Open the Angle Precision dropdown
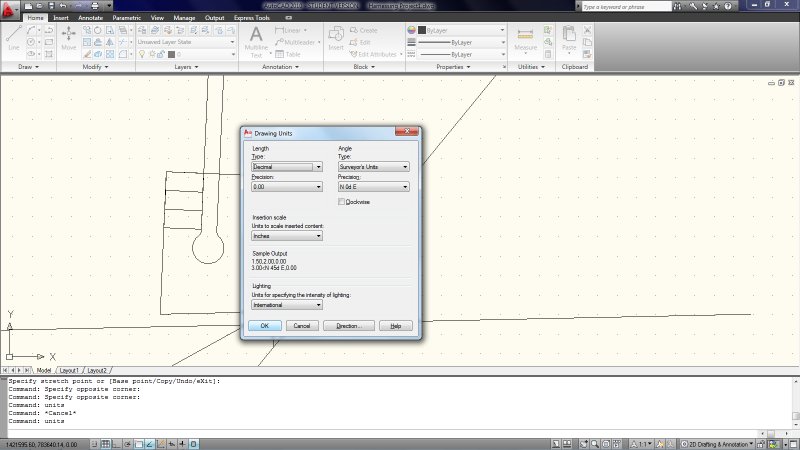 pyautogui.click(x=373, y=187)
